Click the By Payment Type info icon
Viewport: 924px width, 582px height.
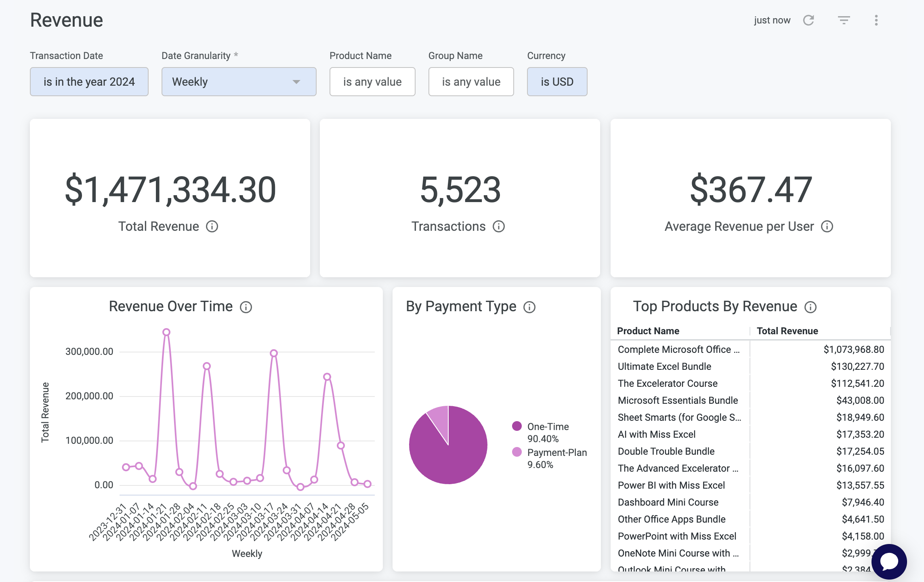529,307
